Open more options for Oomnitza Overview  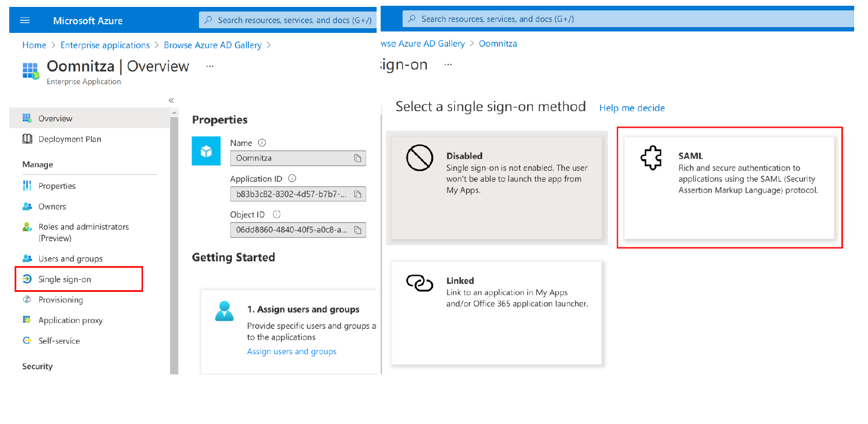209,65
